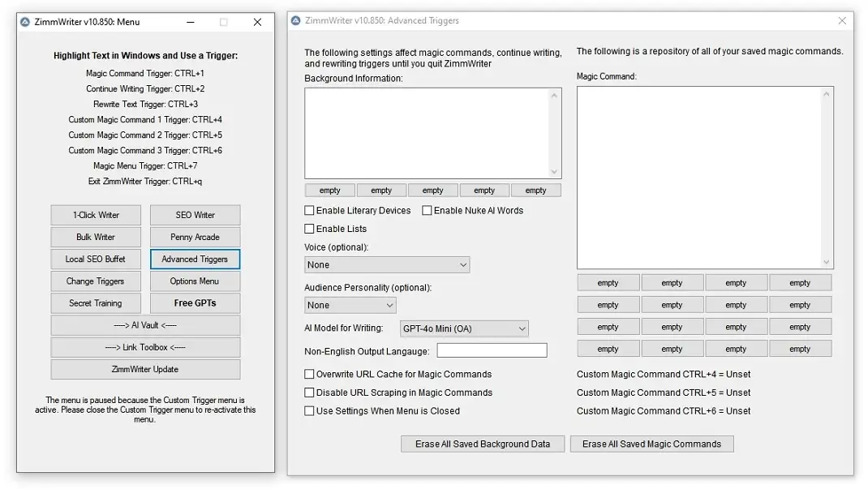Check the Enable Lists option
This screenshot has height=489, width=868.
point(309,229)
